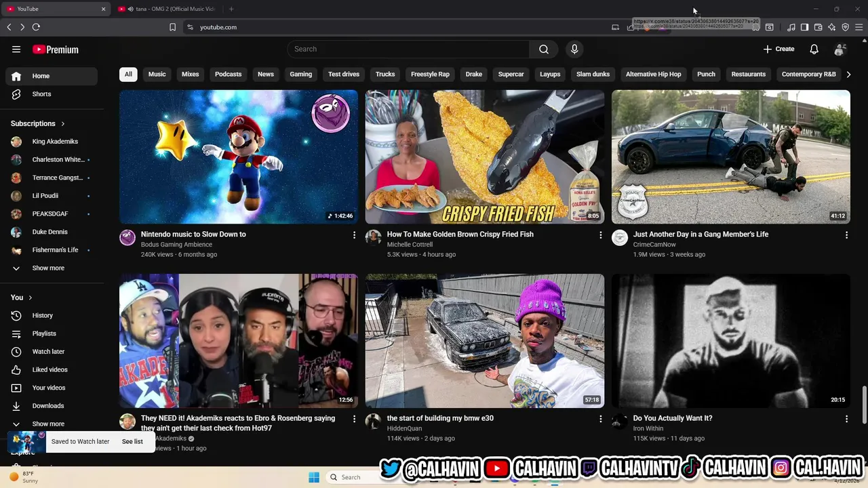
Task: Open More actions for Nintendo music video
Action: point(354,235)
